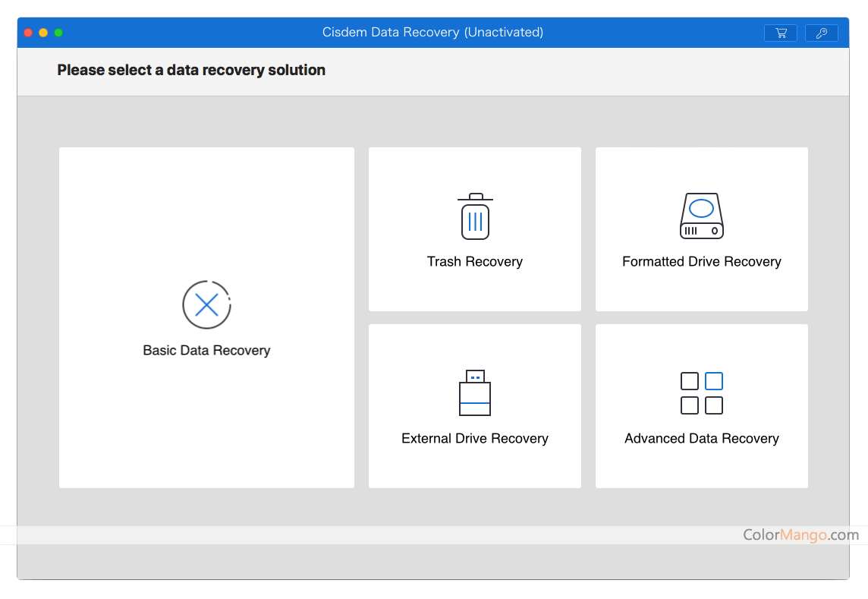Launch Advanced Data Recovery via its label
This screenshot has width=868, height=599.
point(701,439)
